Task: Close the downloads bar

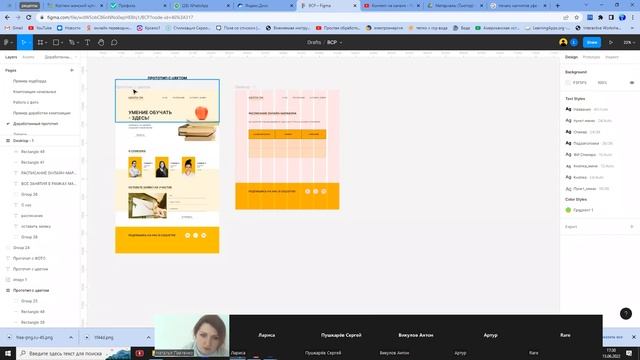Action: coord(633,337)
